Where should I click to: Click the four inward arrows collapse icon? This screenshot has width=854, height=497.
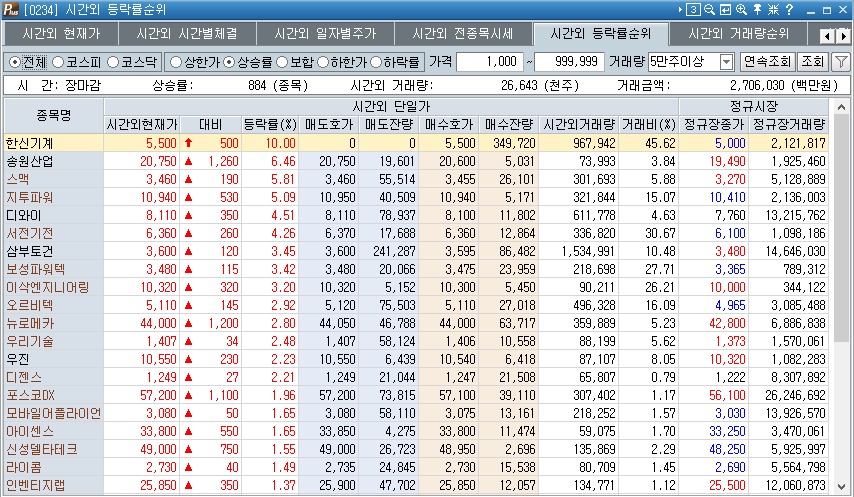773,9
